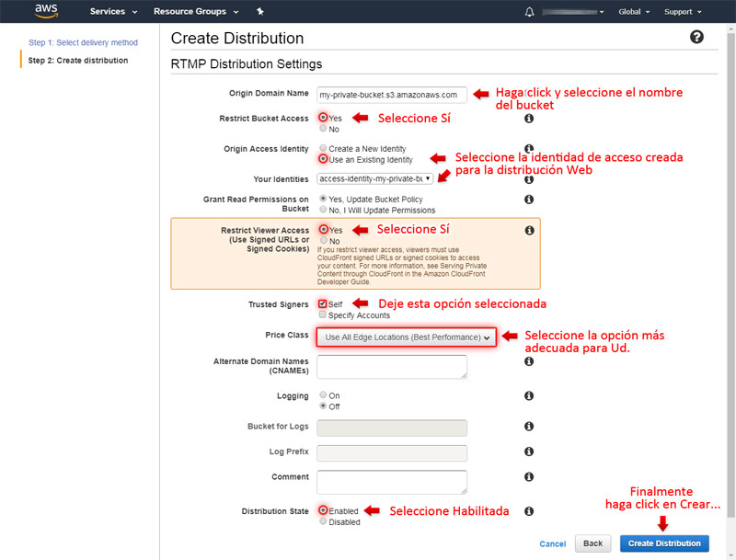
Task: Show info for Restrict Viewer Access
Action: point(530,230)
